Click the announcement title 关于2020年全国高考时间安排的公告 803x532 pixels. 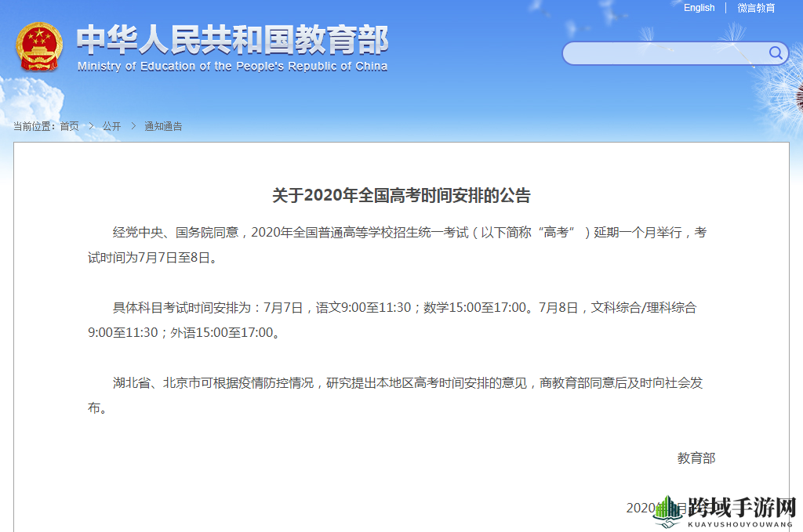click(401, 195)
